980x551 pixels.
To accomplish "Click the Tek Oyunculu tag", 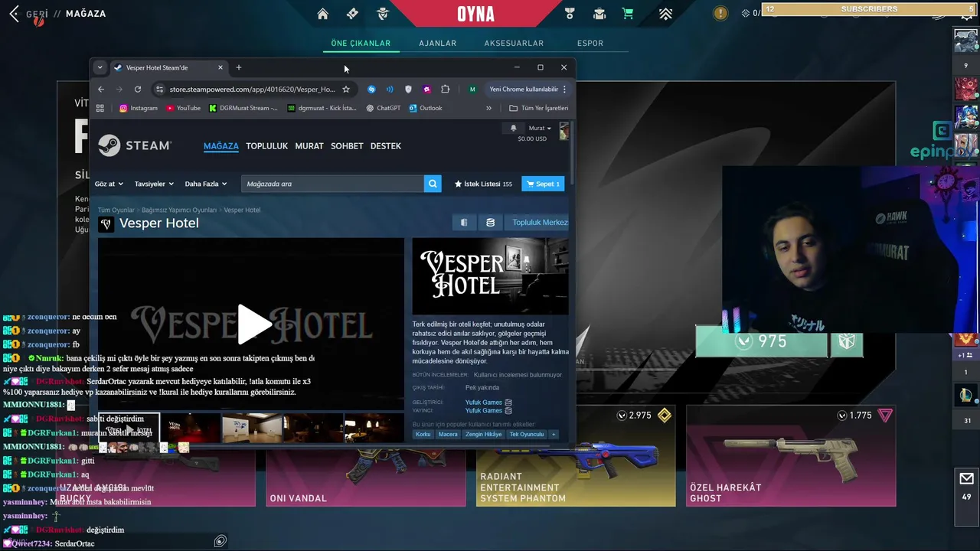I will point(527,435).
